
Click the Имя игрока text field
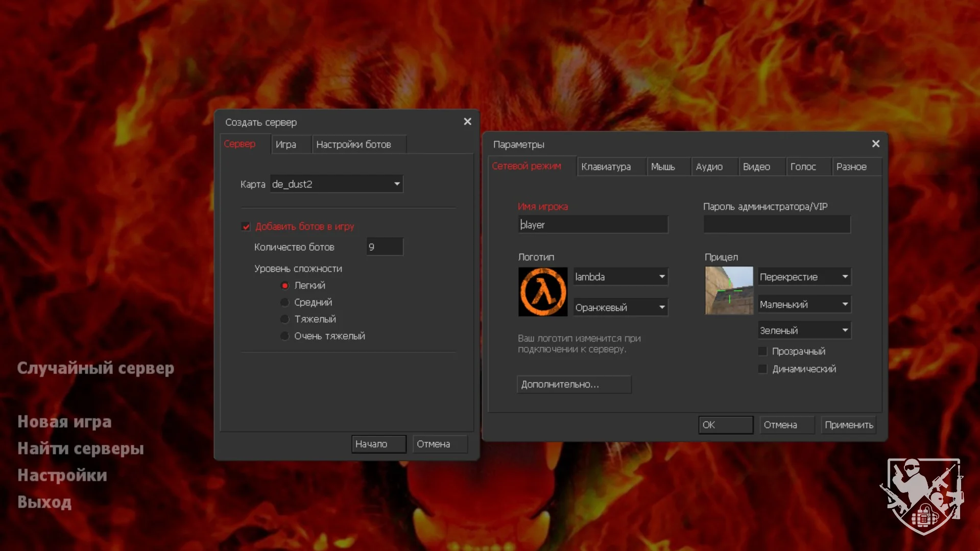[592, 225]
